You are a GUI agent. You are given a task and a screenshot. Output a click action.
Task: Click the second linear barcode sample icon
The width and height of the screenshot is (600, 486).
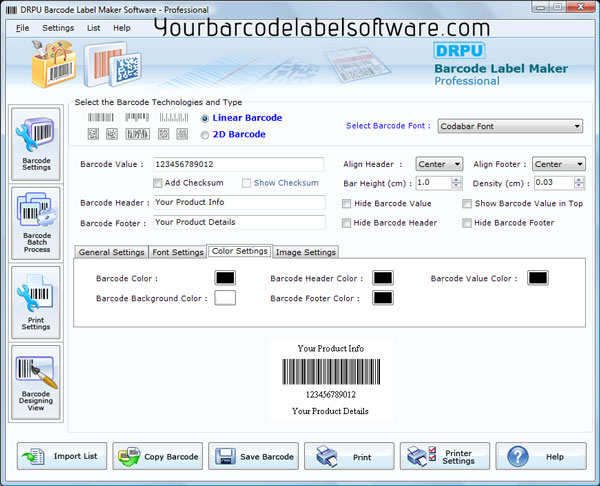137,117
